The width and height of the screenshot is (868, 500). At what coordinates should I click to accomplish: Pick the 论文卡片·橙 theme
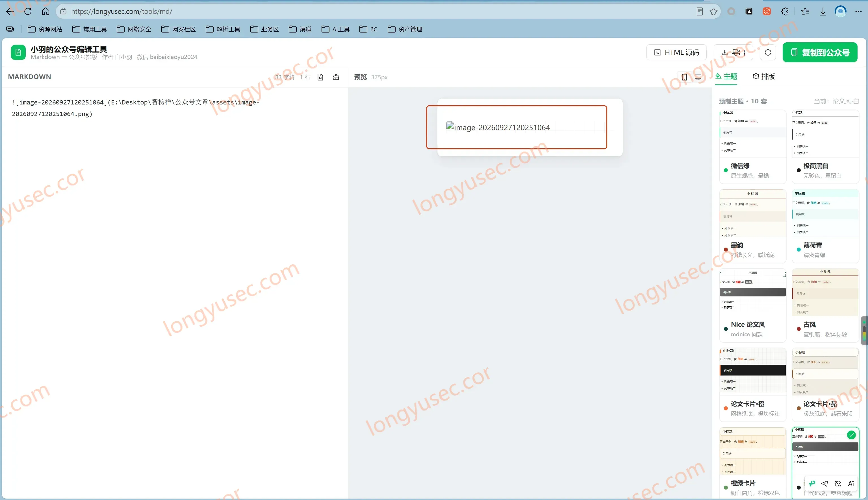click(x=752, y=385)
